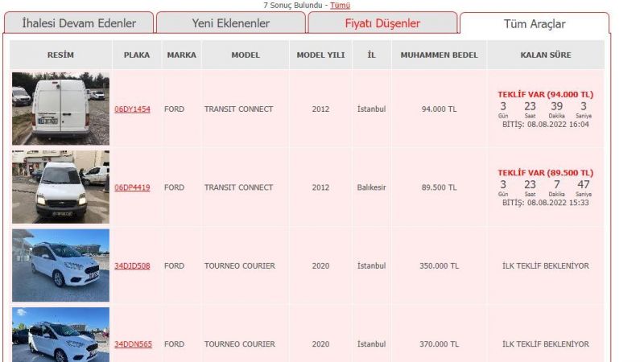
Task: Click İLK TEKLİF BEKLENİYOR for 34DDN565
Action: coord(546,344)
